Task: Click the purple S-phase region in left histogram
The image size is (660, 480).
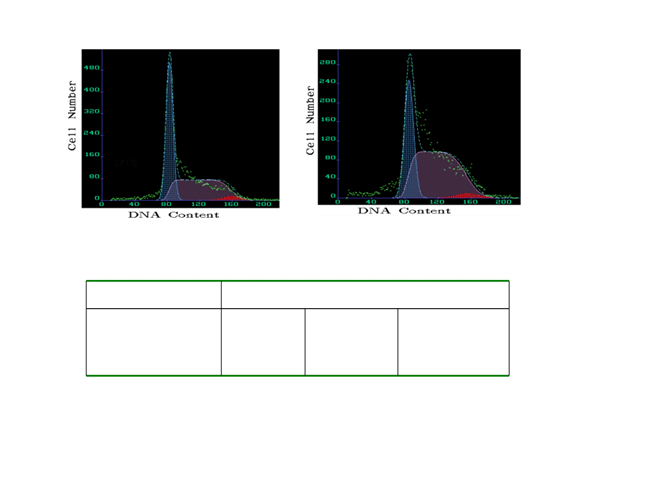Action: tap(200, 190)
